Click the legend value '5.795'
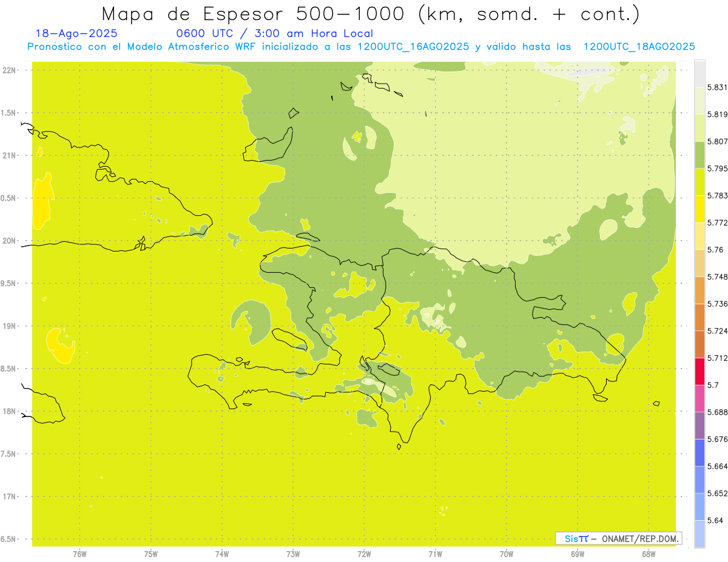 (x=717, y=169)
